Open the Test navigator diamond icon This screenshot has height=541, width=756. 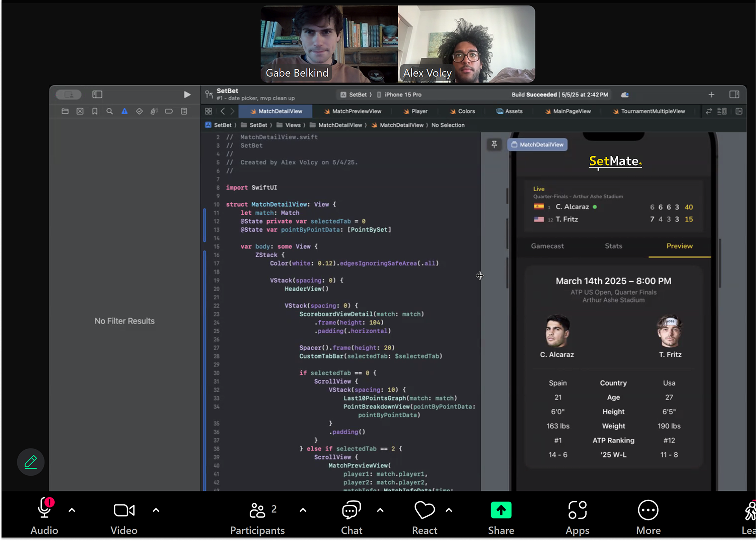coord(139,111)
